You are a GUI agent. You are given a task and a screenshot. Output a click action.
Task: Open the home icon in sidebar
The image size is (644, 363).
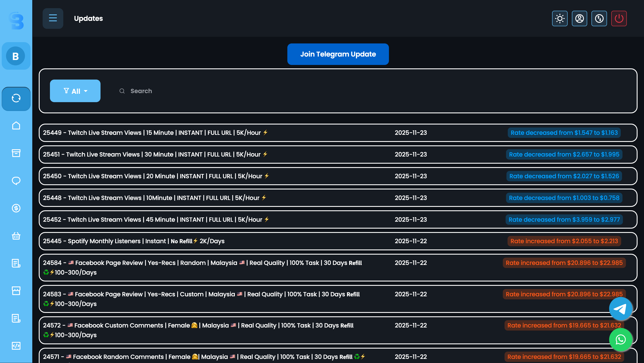(16, 125)
